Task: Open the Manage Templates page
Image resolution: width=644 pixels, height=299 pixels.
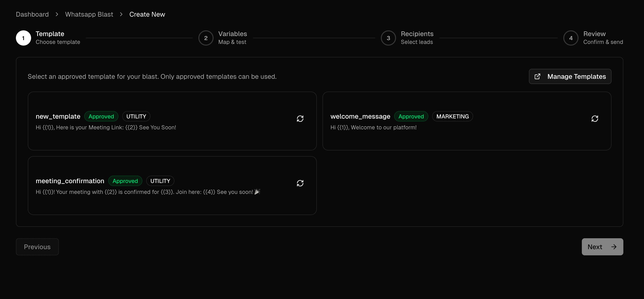Action: click(x=570, y=76)
